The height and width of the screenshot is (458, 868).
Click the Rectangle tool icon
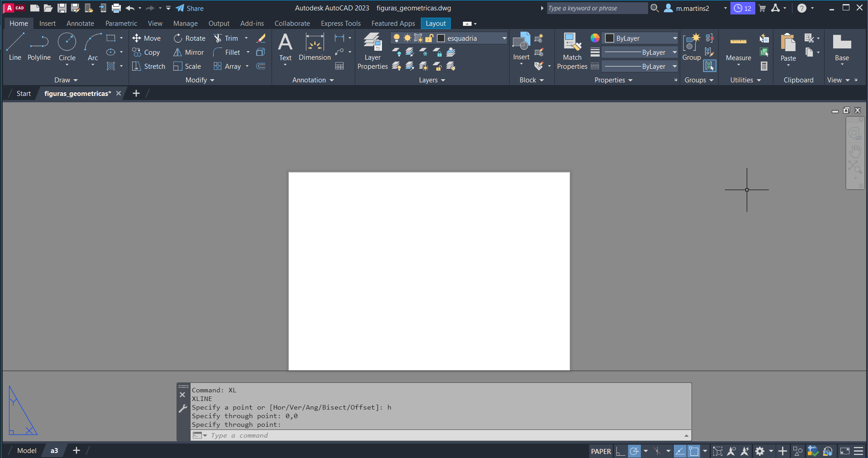point(111,38)
